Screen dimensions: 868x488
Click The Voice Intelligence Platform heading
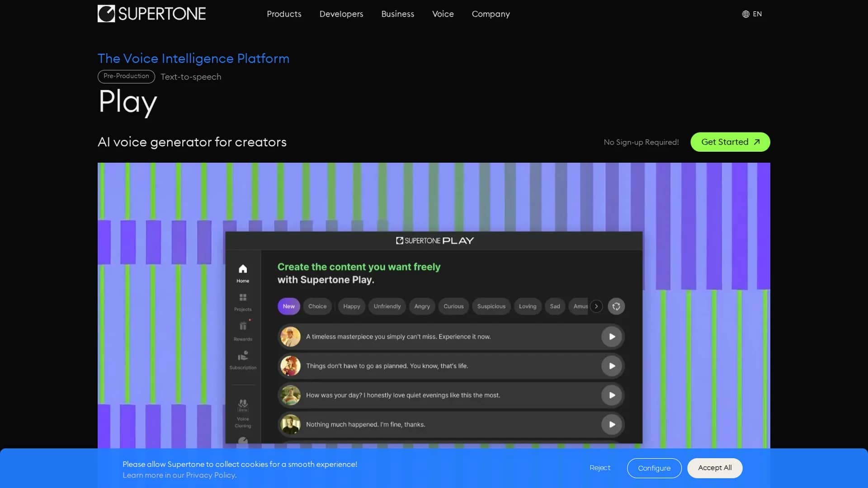tap(193, 58)
